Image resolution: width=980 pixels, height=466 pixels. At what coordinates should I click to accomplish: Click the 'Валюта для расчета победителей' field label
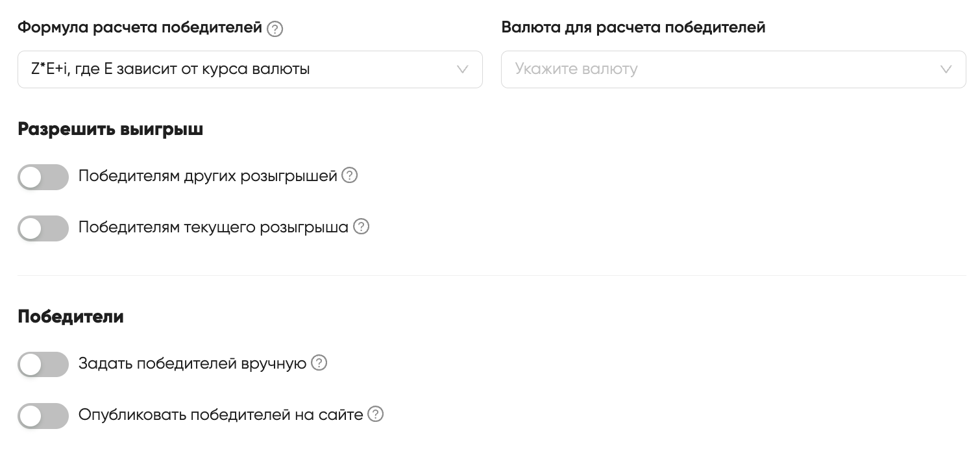pos(633,28)
